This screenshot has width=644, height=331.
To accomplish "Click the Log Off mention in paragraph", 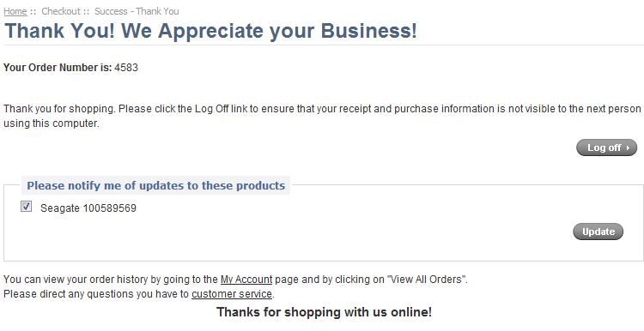I will [211, 109].
